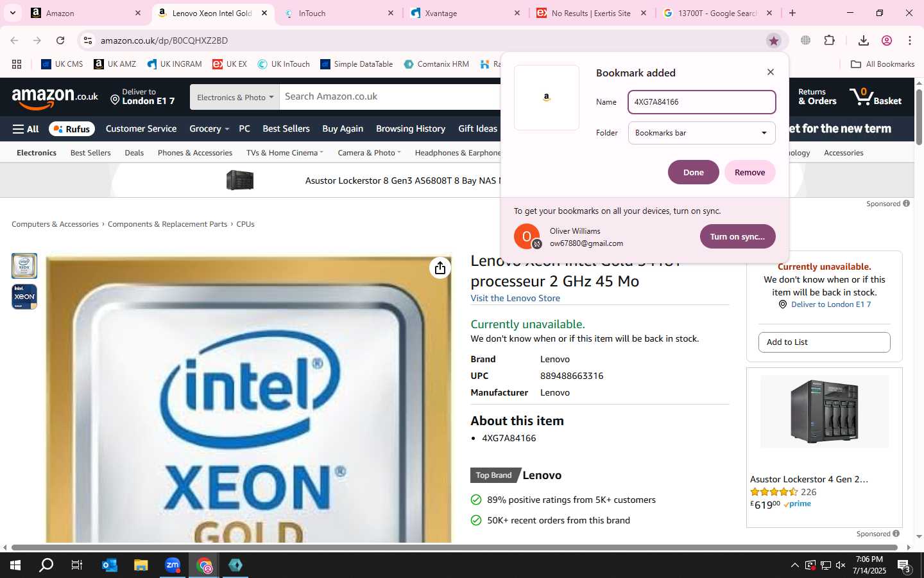Reload the Amazon page
This screenshot has height=578, width=924.
[x=60, y=40]
